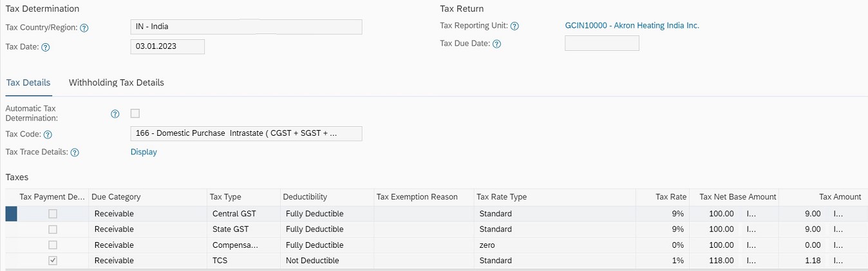The height and width of the screenshot is (271, 868).
Task: Select the first row via blue row selector
Action: tap(11, 214)
